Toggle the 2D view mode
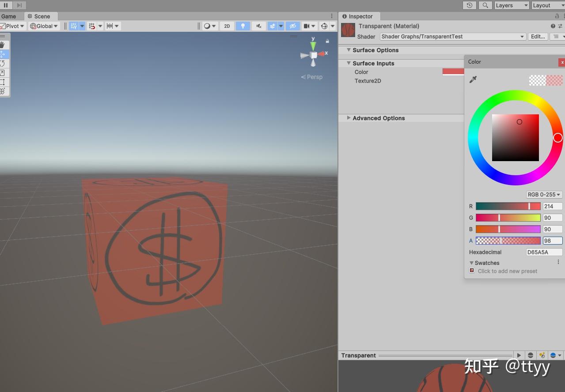This screenshot has width=565, height=392. [227, 26]
